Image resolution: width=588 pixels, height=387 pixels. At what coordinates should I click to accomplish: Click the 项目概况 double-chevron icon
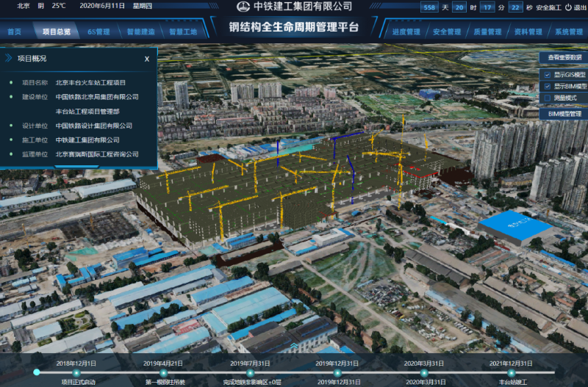8,58
